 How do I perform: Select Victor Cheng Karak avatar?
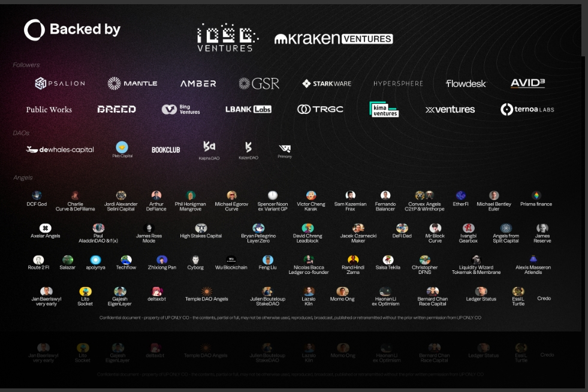pyautogui.click(x=311, y=195)
